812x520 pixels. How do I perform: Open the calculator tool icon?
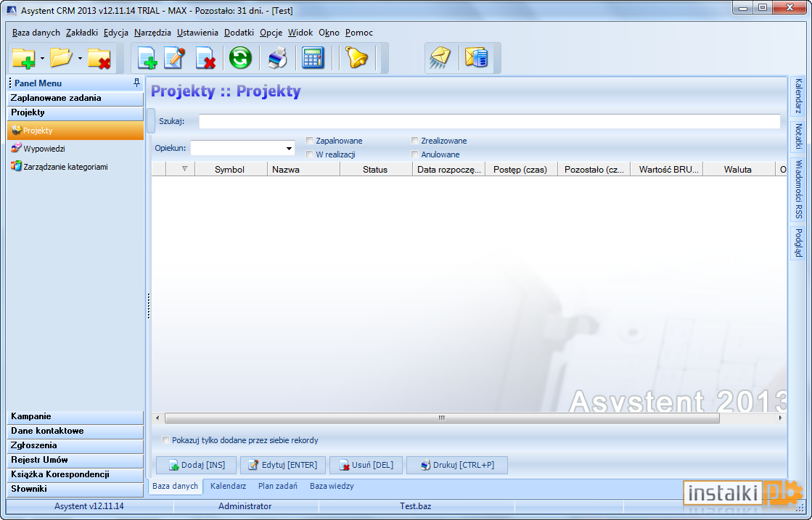pyautogui.click(x=313, y=57)
